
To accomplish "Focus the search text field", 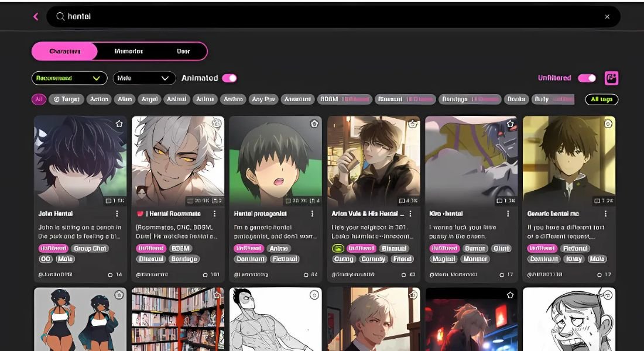I will [x=328, y=17].
